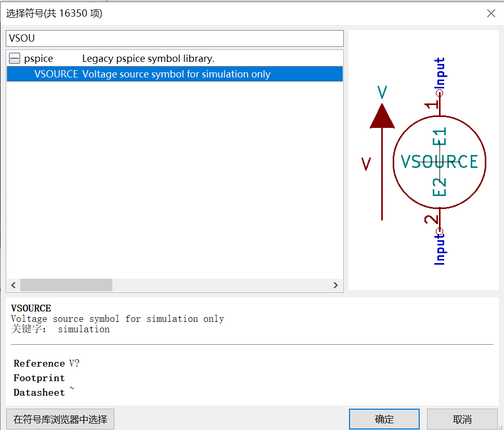Screen dimensions: 504x430
Task: Click the VSOU search filter field
Action: pos(175,38)
